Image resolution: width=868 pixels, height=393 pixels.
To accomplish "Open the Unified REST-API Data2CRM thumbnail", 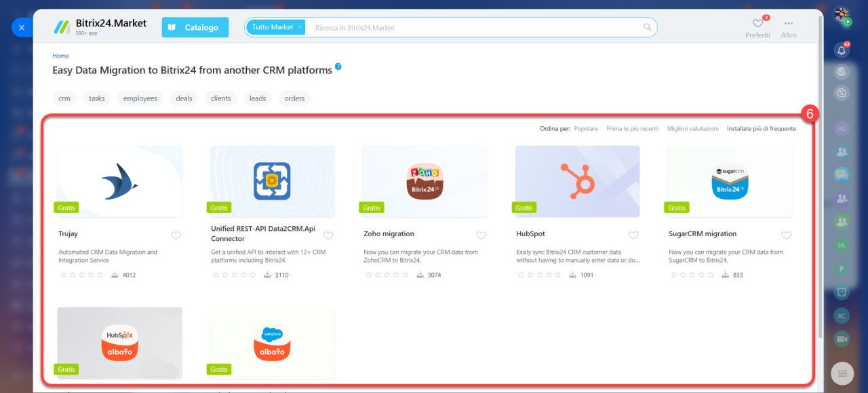I will click(272, 181).
